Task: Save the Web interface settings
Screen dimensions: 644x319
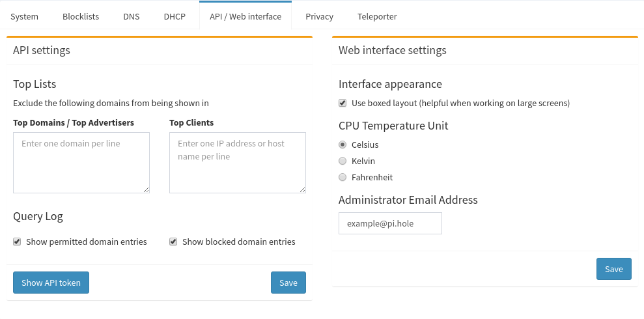Action: coord(613,269)
